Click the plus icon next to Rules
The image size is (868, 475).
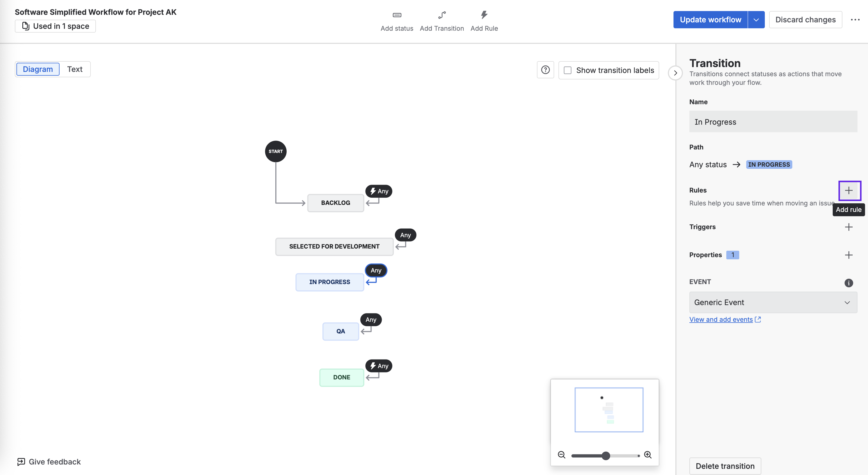tap(849, 191)
